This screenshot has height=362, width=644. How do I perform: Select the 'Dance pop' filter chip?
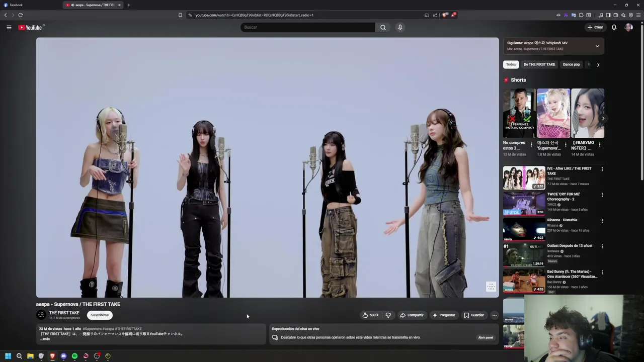pyautogui.click(x=571, y=64)
